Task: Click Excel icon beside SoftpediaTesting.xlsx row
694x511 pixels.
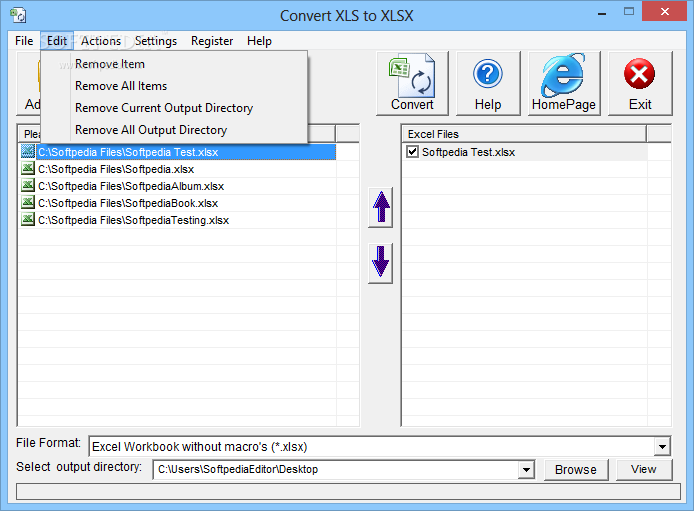Action: [28, 219]
